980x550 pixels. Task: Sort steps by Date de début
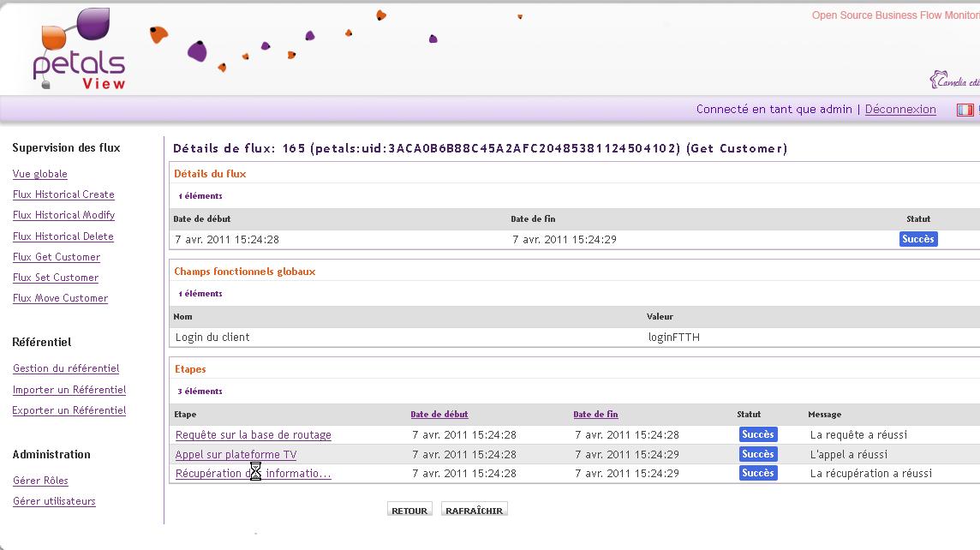click(x=439, y=415)
